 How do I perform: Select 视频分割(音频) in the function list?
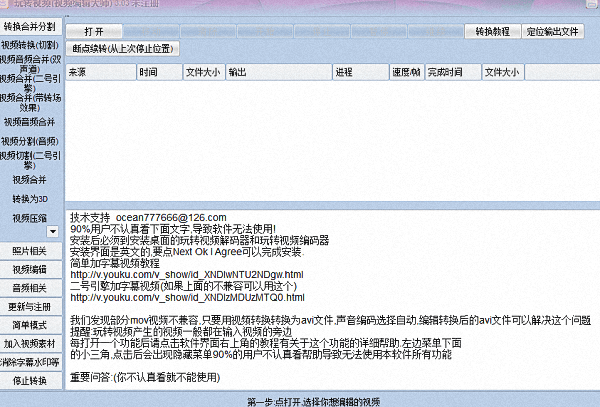pyautogui.click(x=29, y=141)
